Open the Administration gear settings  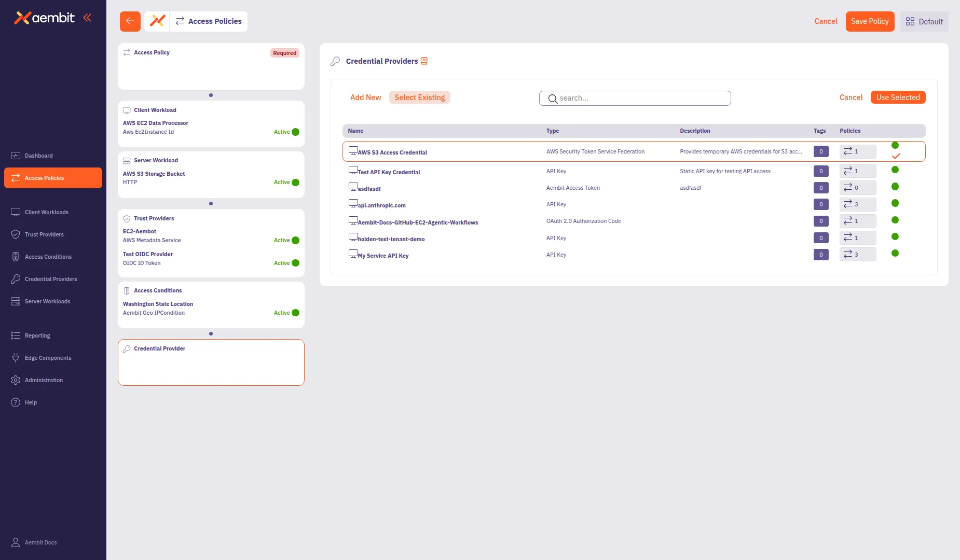click(16, 380)
